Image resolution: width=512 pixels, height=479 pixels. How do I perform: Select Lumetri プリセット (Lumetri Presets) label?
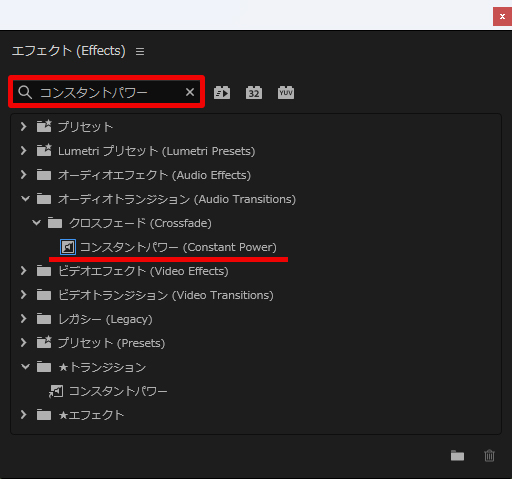pos(157,151)
